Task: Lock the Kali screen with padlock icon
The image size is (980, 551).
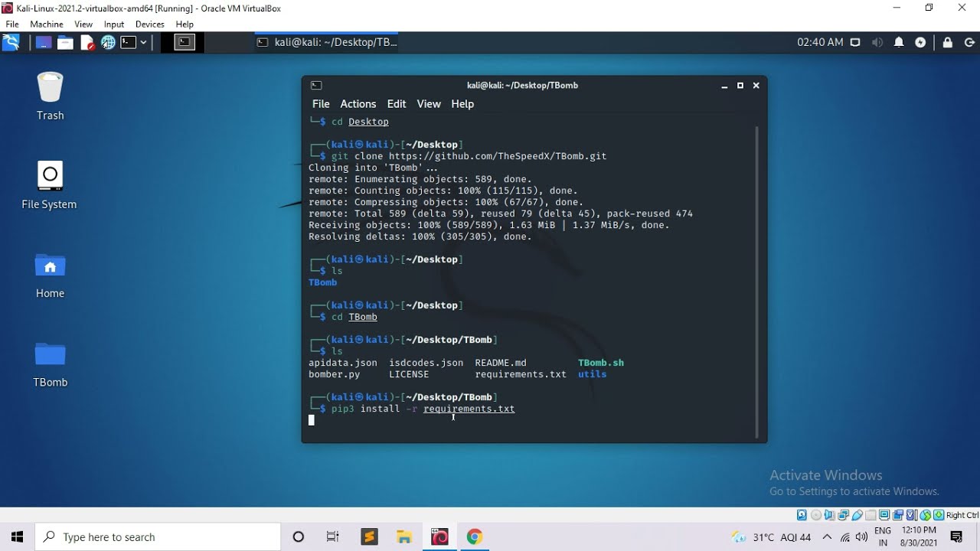Action: [x=948, y=43]
